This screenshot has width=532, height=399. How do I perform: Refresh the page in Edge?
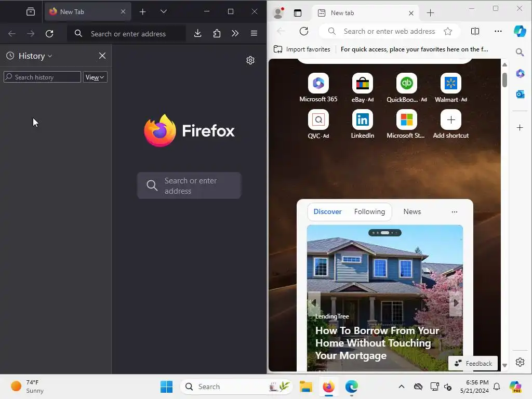[303, 31]
